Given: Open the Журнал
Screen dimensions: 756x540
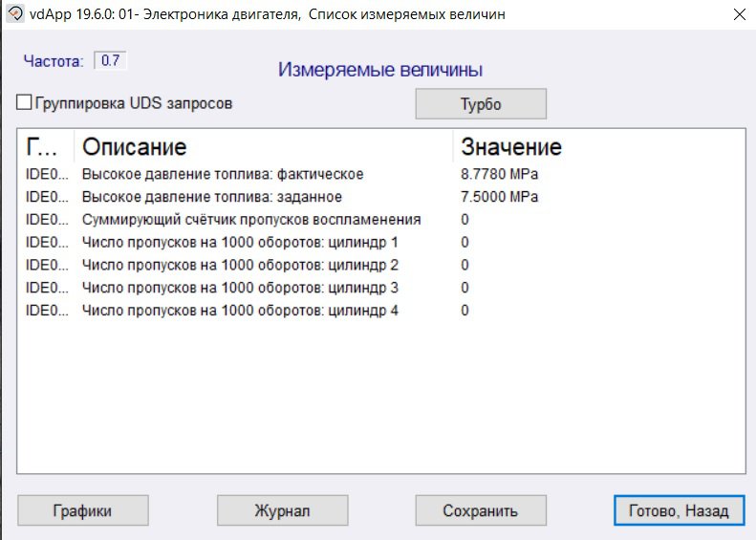Looking at the screenshot, I should (282, 510).
